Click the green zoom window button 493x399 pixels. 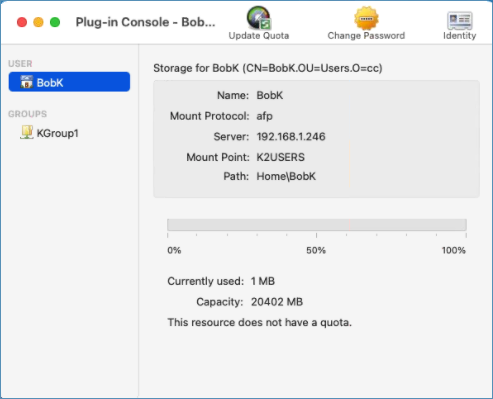(x=55, y=22)
